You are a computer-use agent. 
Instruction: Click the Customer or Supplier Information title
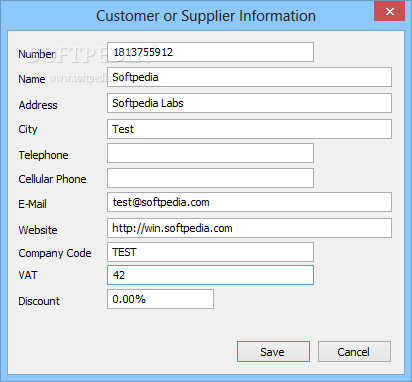pos(206,16)
